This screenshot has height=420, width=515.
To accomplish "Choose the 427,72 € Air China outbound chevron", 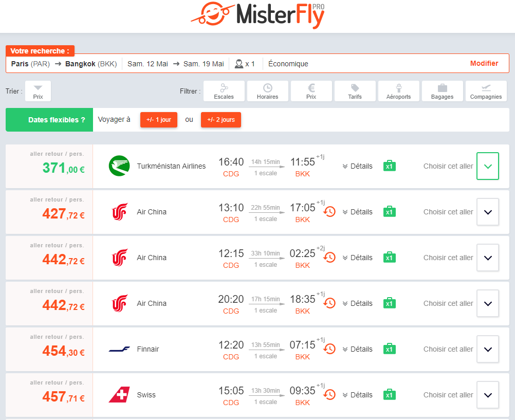I will (488, 212).
